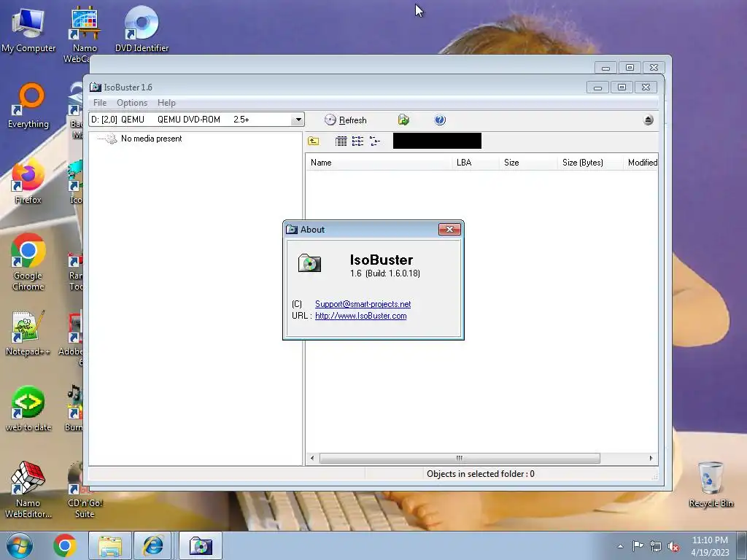Image resolution: width=747 pixels, height=560 pixels.
Task: Select Recycle Bin desktop icon
Action: tap(711, 484)
